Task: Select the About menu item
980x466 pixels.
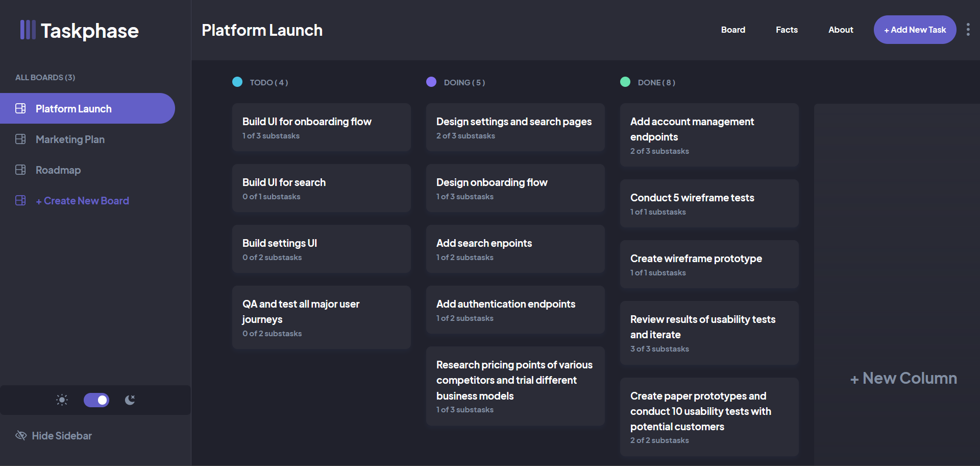Action: [x=841, y=30]
